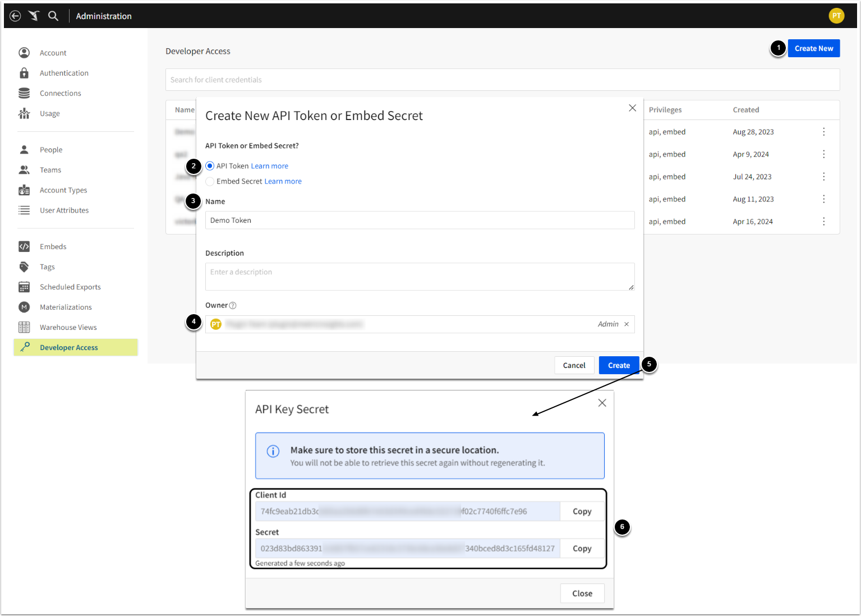Click the search for client credentials field

coord(502,80)
